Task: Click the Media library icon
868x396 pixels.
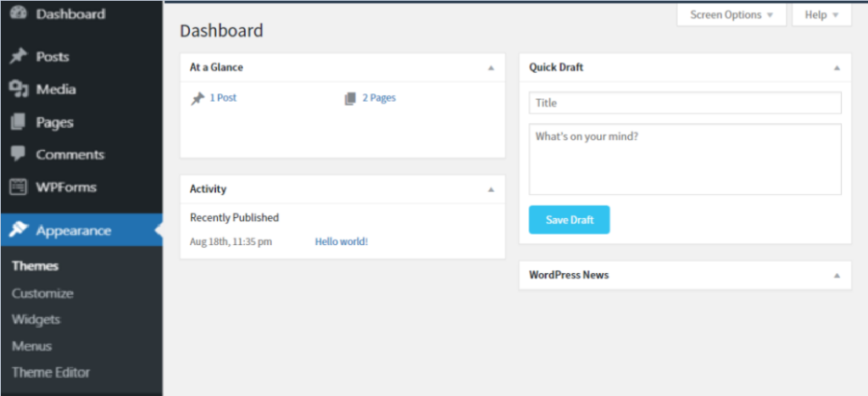Action: pyautogui.click(x=18, y=89)
